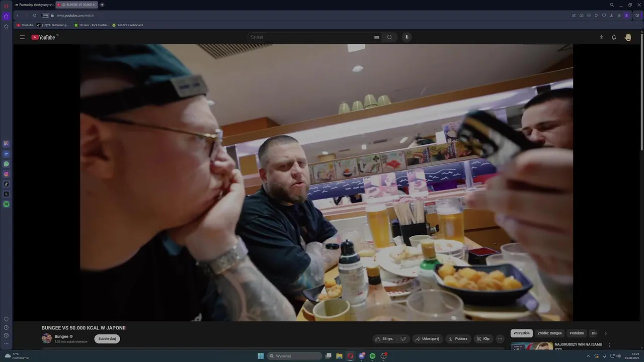Open the YouTube notifications bell

(614, 37)
